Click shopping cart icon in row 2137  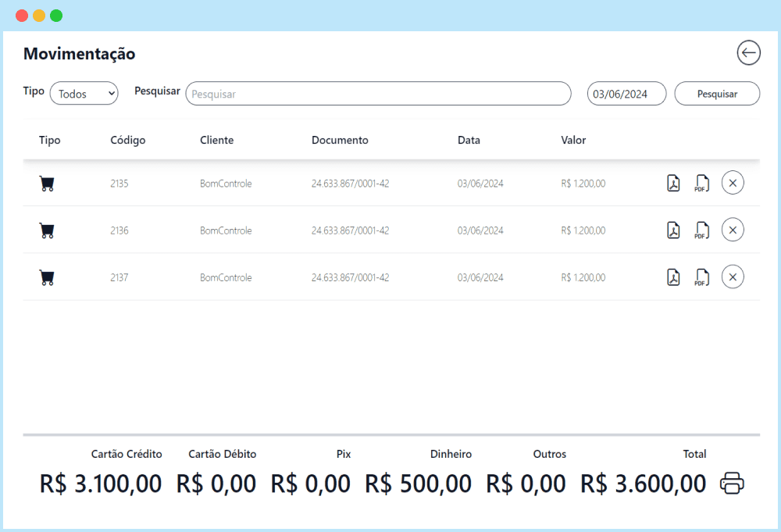pos(47,277)
